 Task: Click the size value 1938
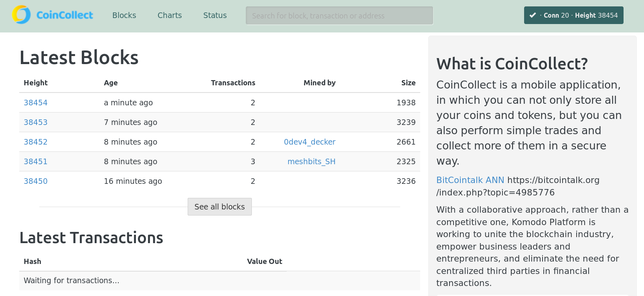click(x=406, y=103)
